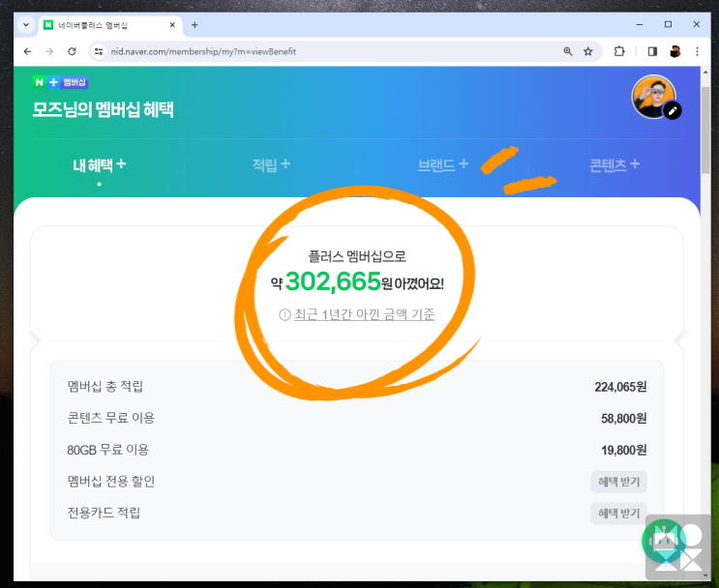
Task: Open the chatbot robot floating icon
Action: [x=664, y=541]
